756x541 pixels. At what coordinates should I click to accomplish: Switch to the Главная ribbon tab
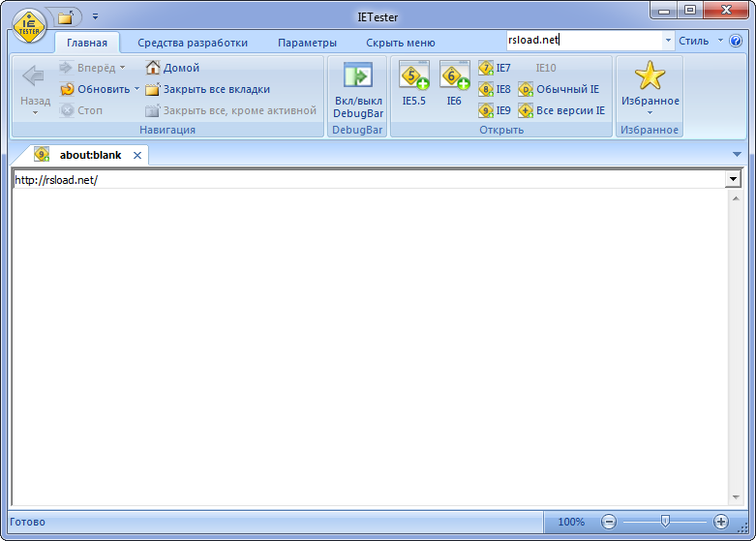point(87,43)
